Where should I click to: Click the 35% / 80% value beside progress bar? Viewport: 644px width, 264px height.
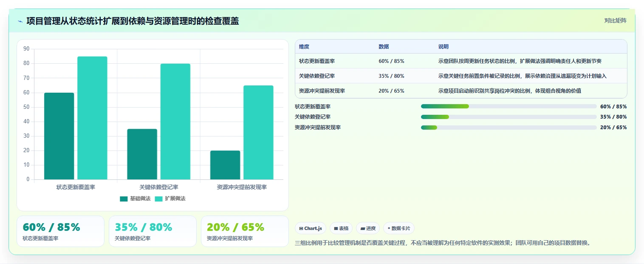tap(613, 117)
